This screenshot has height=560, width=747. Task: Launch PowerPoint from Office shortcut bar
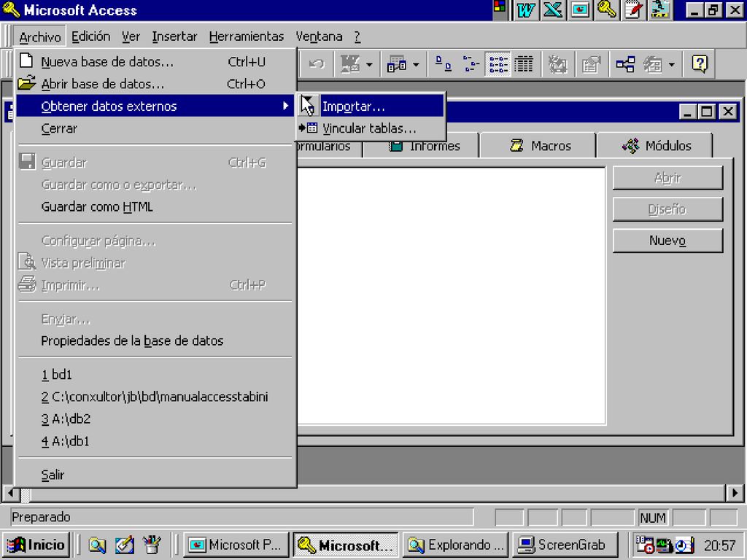tap(579, 10)
